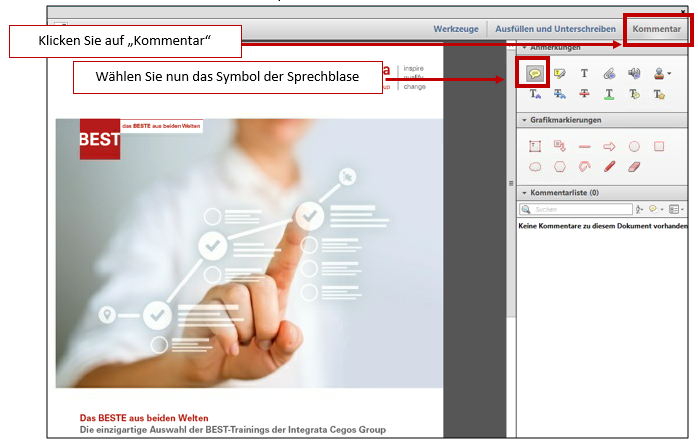Select the highlight text tool
The image size is (698, 443).
(x=560, y=73)
